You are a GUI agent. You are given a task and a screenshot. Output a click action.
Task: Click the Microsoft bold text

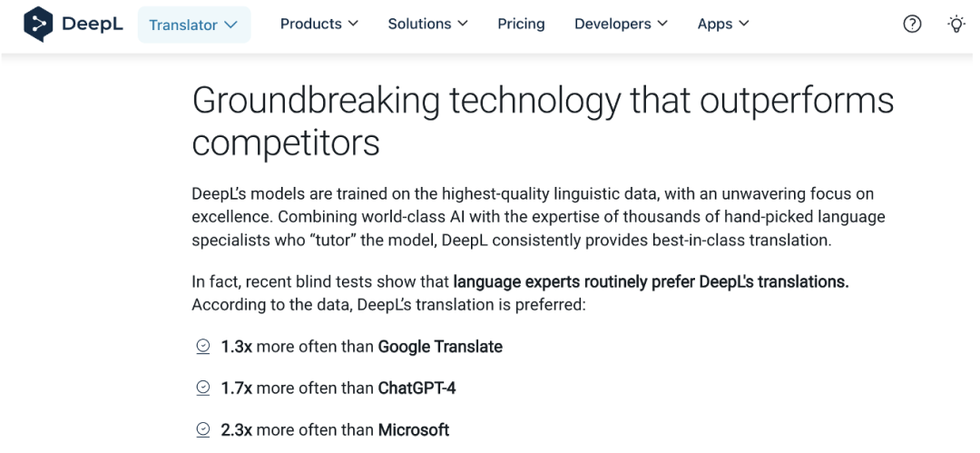coord(414,429)
